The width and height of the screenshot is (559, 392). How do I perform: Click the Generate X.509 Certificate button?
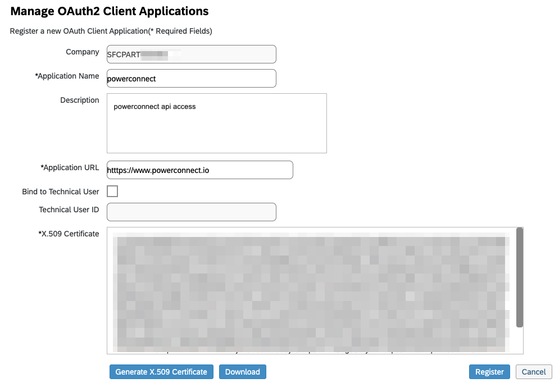161,372
